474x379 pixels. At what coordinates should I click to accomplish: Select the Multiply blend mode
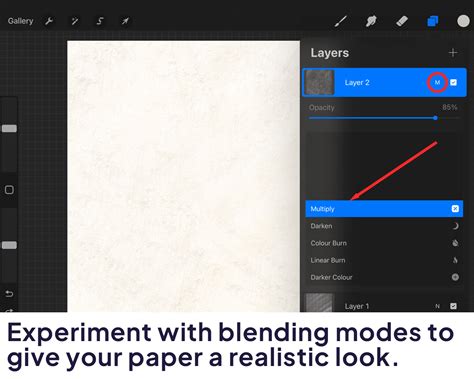point(384,209)
